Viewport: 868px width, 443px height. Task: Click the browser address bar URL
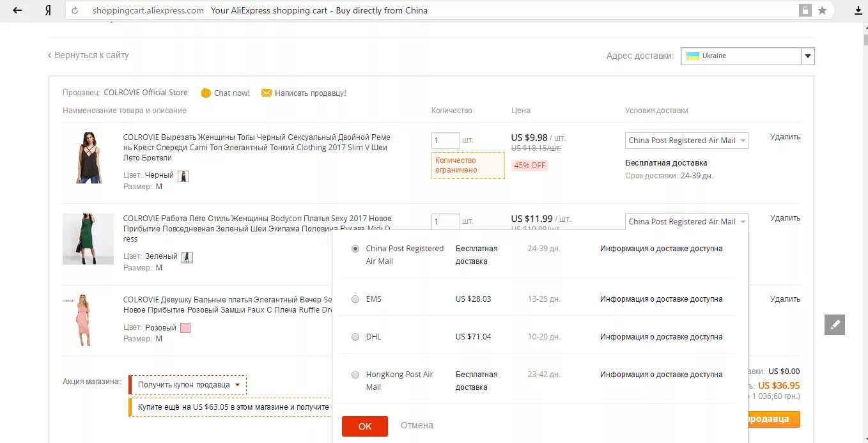point(148,10)
